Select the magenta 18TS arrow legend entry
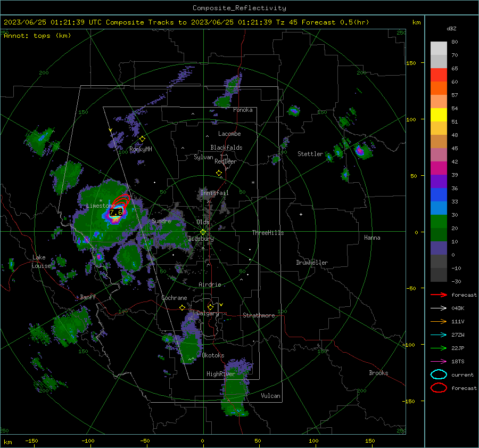 [439, 362]
